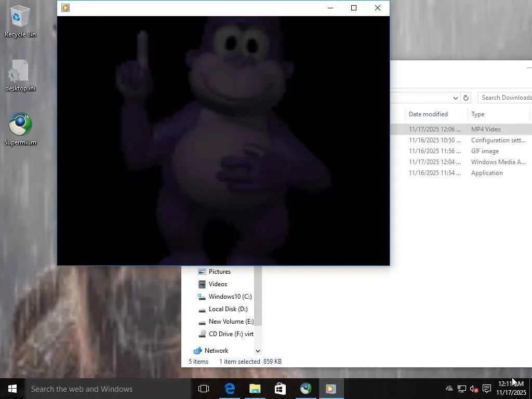Click the Search Downloads field
The height and width of the screenshot is (399, 532).
pyautogui.click(x=505, y=98)
